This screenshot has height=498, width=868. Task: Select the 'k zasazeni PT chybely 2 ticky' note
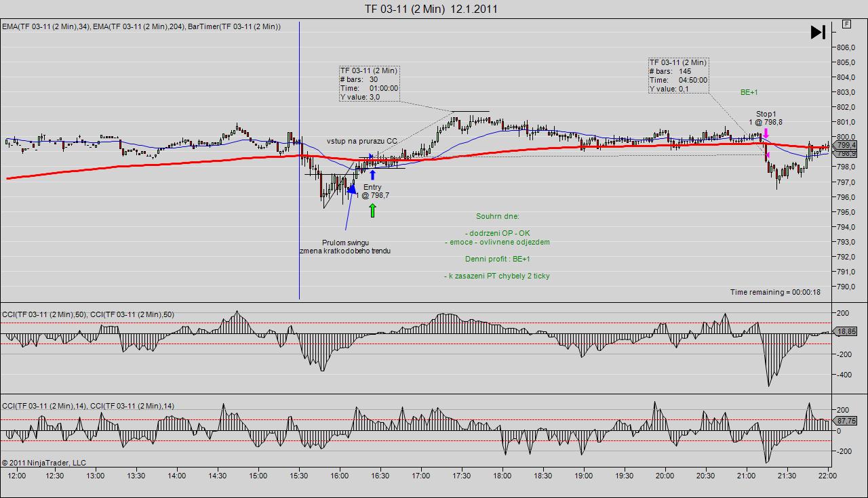(x=498, y=276)
